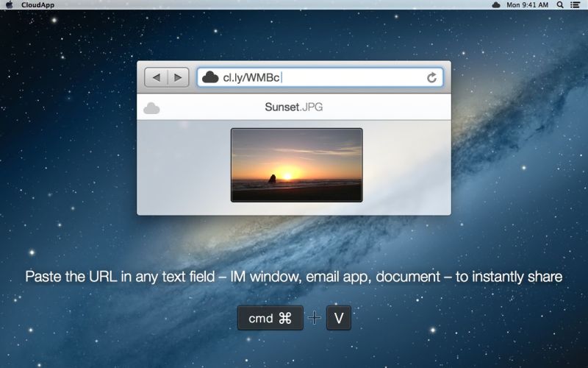Screen dimensions: 588x368
Task: Click the empty area below the sunset thumbnail
Action: coord(294,208)
